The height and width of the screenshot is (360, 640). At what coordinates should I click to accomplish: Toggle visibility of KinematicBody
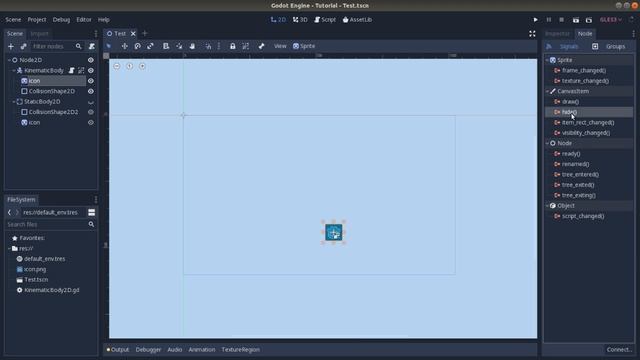(91, 71)
